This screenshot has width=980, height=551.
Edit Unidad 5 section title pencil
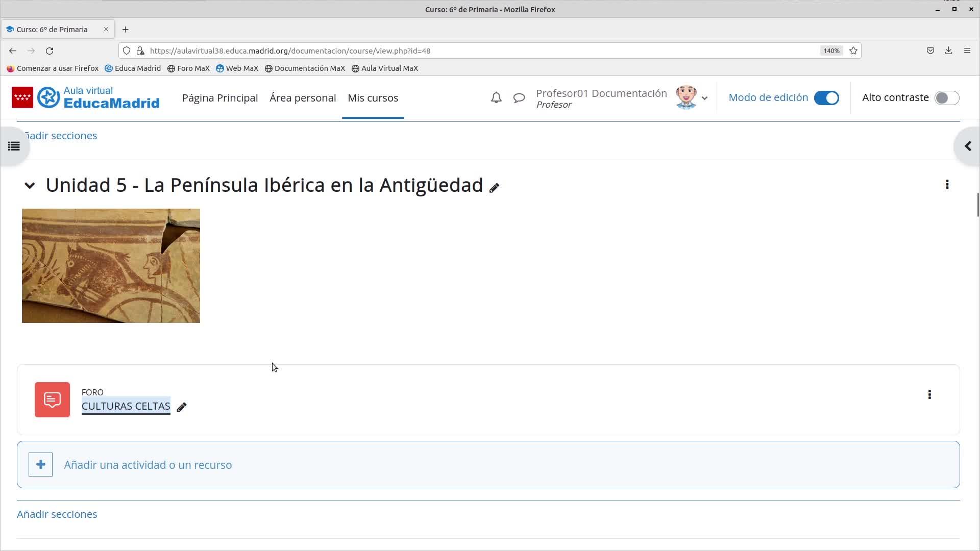pos(494,188)
